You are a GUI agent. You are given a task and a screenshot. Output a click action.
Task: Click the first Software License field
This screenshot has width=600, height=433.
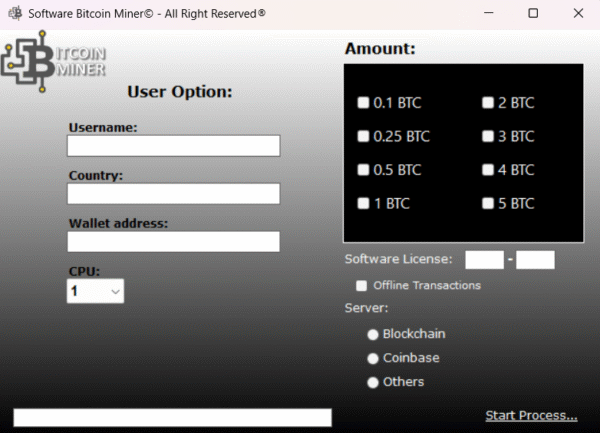point(484,260)
